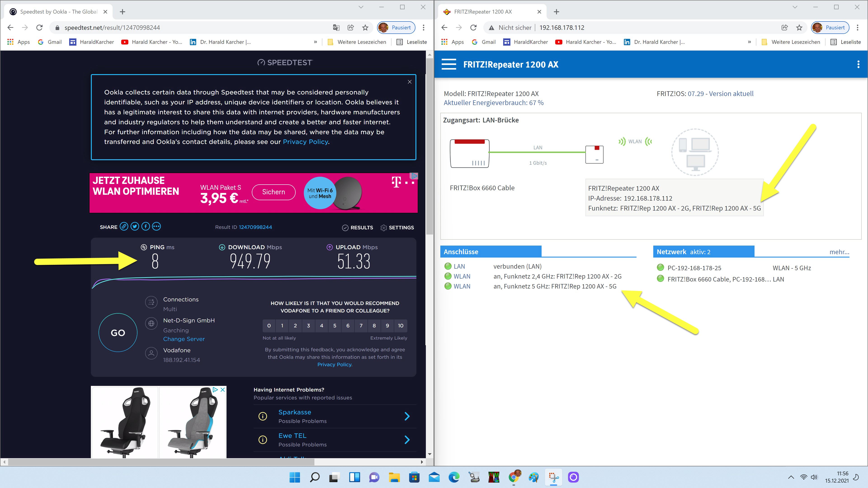Bookmark the FRITZ!Repeater page with star

point(799,28)
